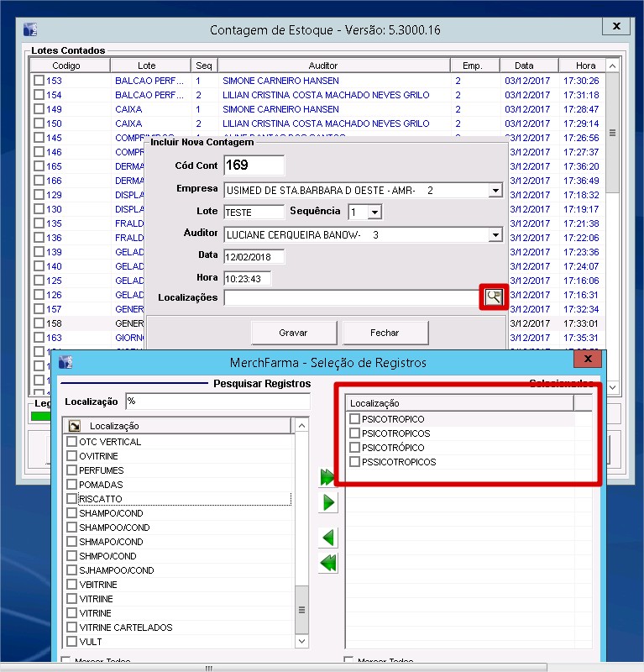Image resolution: width=644 pixels, height=672 pixels.
Task: Click the Localizações search magnifier icon
Action: coord(494,297)
